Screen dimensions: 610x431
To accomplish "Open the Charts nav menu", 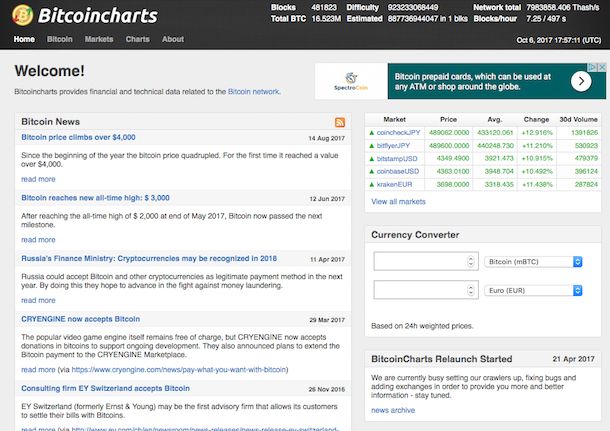I will 137,39.
